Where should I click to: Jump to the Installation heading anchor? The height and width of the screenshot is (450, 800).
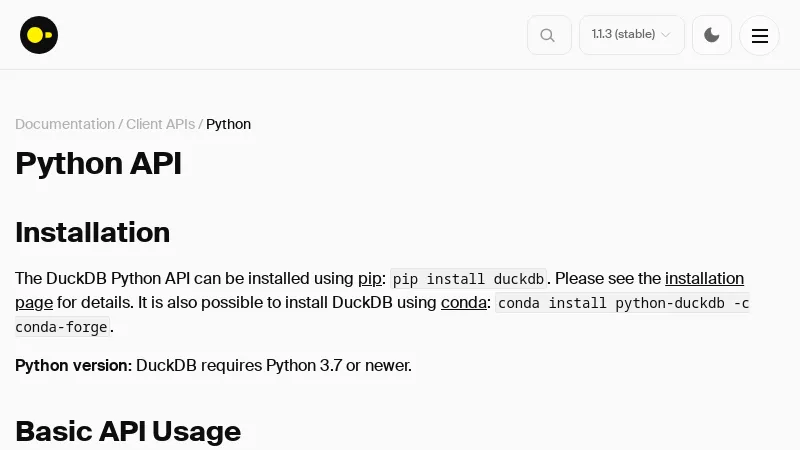click(92, 232)
